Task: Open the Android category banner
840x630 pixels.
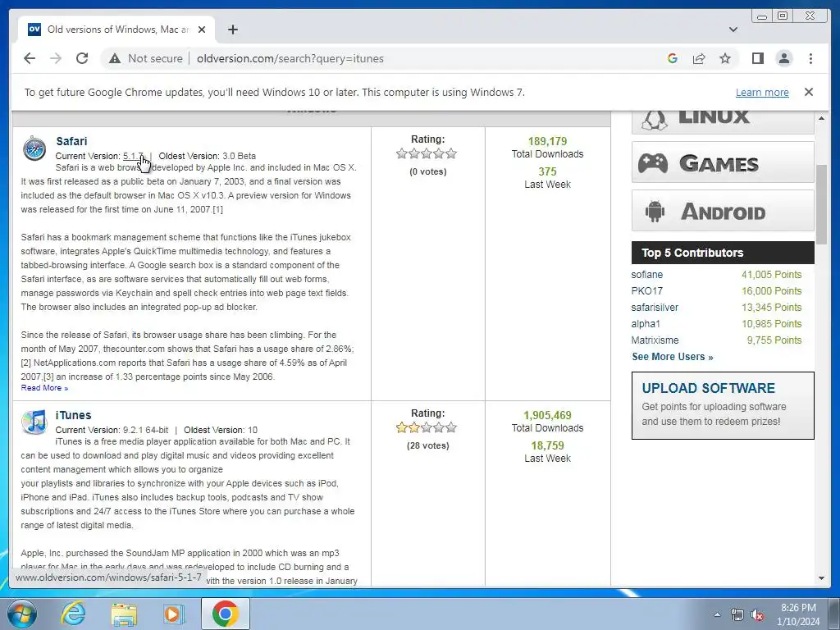Action: coord(723,211)
